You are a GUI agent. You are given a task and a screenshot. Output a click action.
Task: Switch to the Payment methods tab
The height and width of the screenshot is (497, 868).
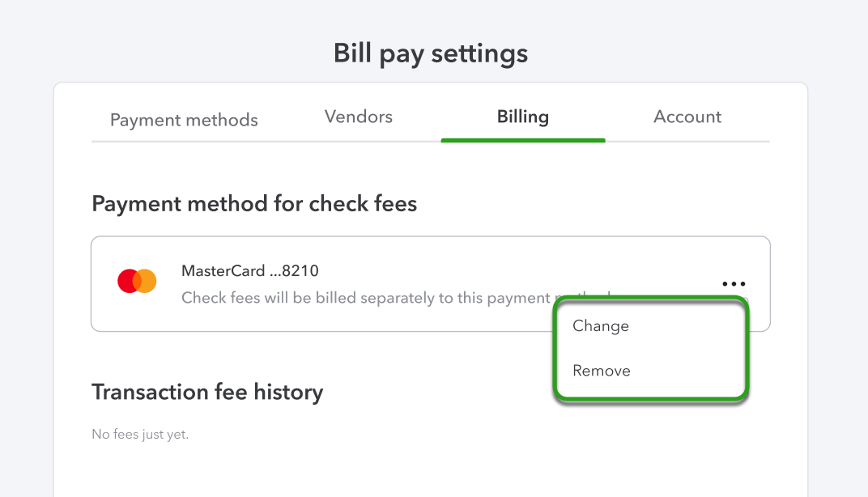tap(184, 120)
